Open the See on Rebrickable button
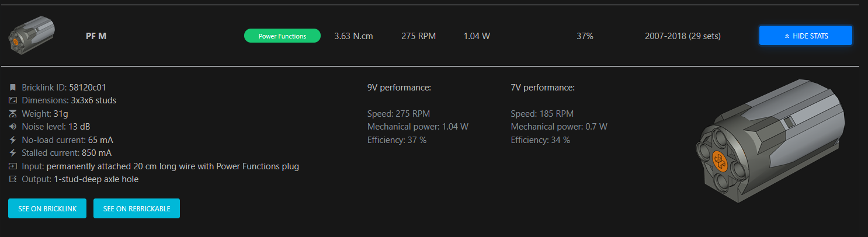 pos(137,208)
